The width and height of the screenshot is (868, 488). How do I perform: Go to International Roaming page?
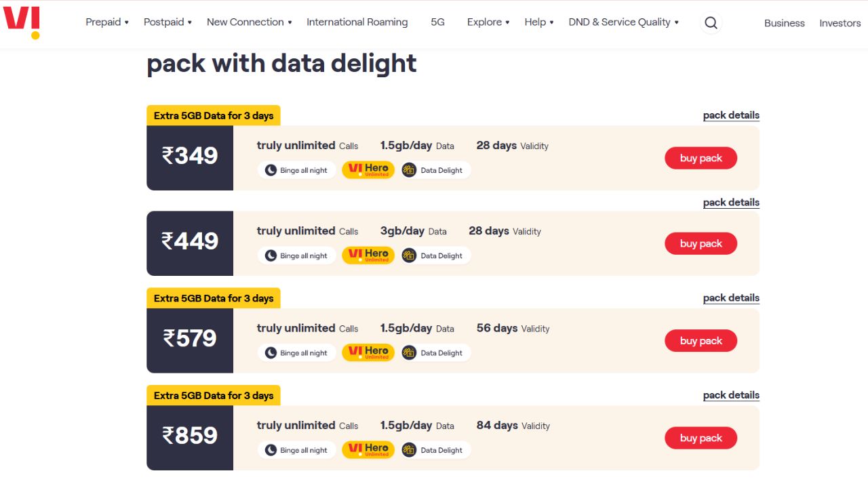357,22
